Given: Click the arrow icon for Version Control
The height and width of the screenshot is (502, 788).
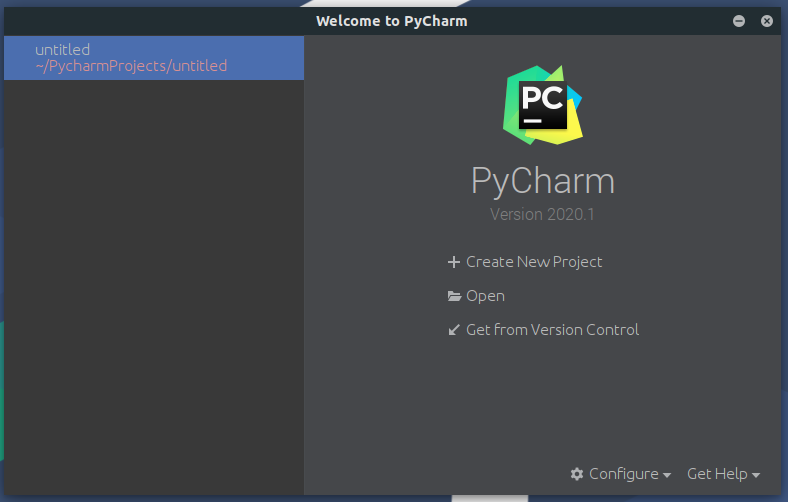Looking at the screenshot, I should pyautogui.click(x=454, y=330).
